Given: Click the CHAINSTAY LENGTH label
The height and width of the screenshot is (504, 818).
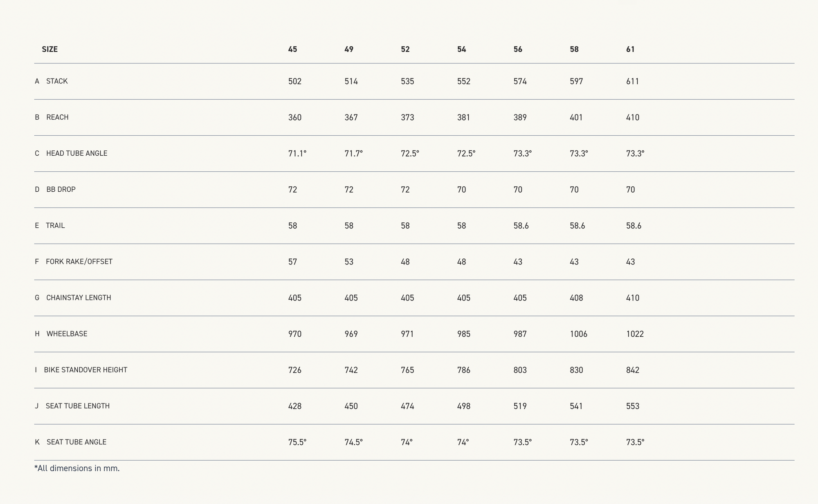Looking at the screenshot, I should (x=79, y=298).
